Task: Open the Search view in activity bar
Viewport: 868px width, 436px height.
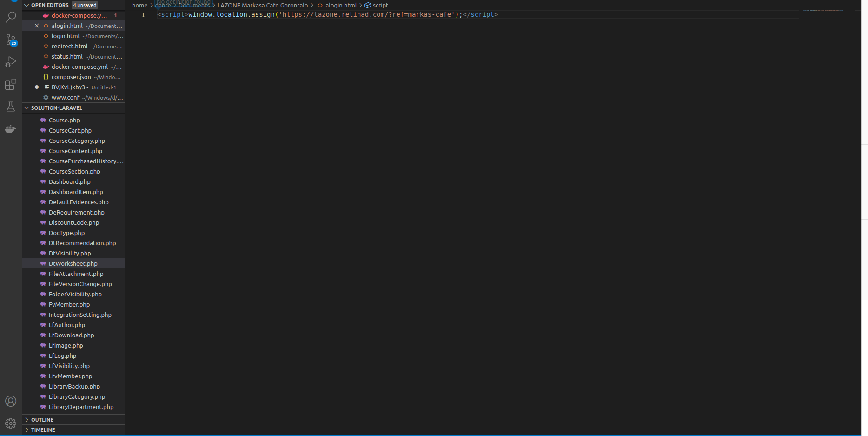Action: (11, 17)
